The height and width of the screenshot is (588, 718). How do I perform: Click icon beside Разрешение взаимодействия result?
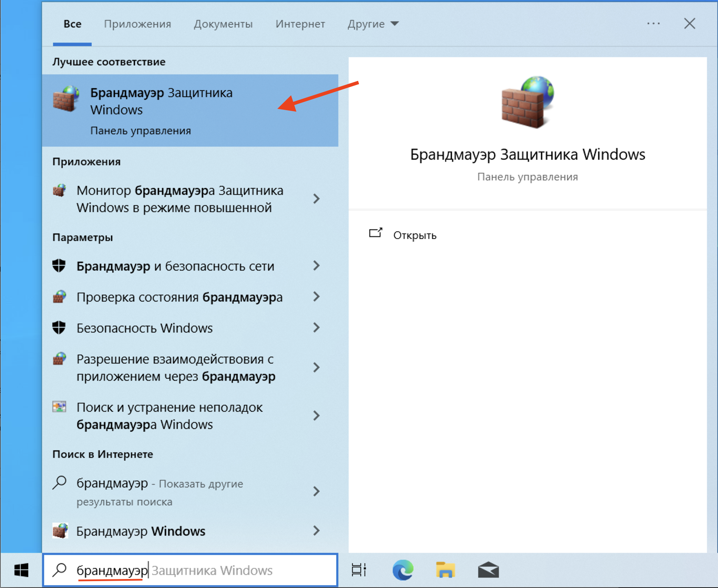[x=59, y=359]
